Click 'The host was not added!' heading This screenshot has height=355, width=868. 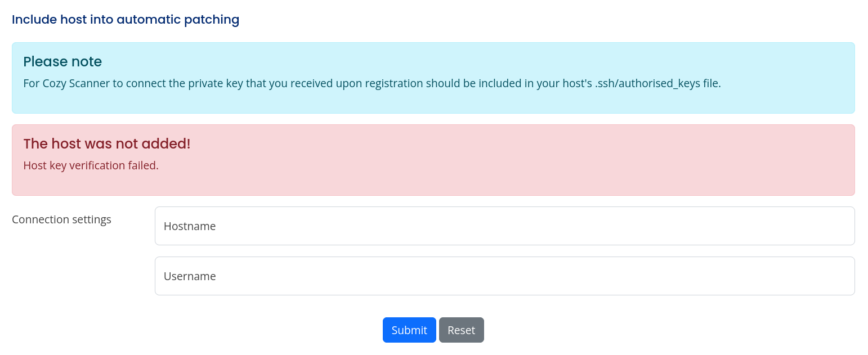[107, 144]
